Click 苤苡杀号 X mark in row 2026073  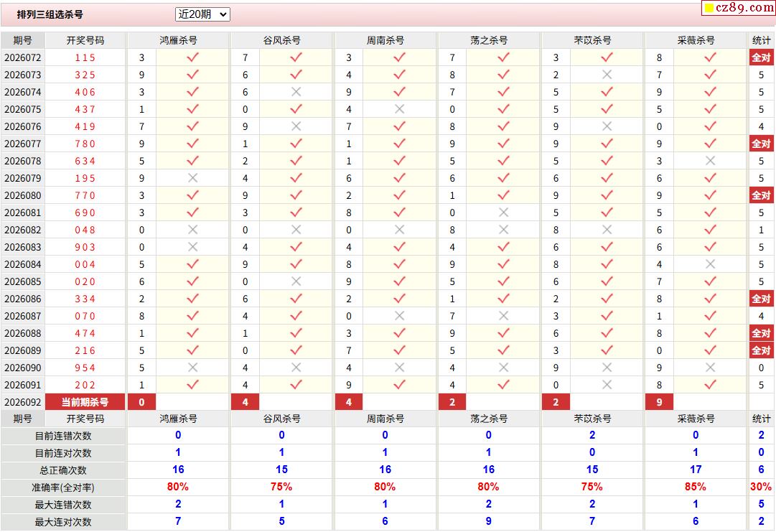tap(607, 75)
